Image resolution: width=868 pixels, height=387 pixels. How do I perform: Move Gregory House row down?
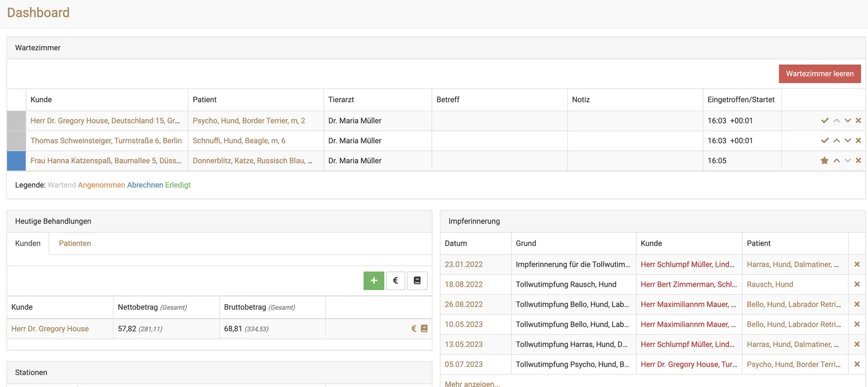click(847, 121)
